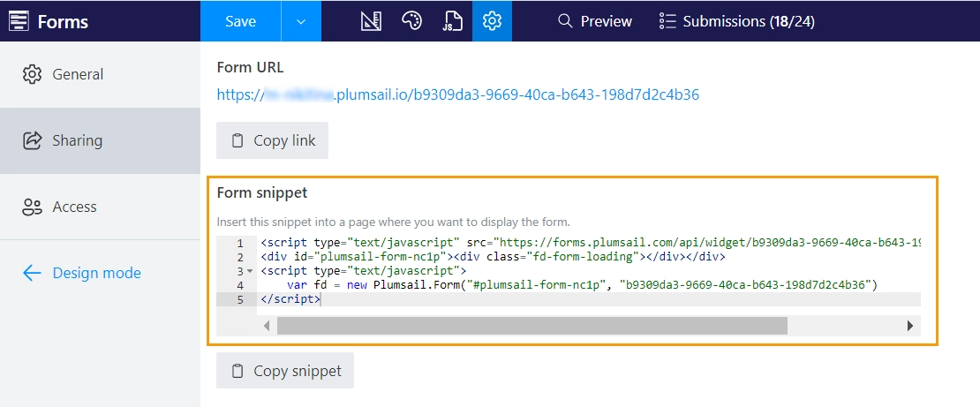Click the Sharing arrow icon
Image resolution: width=980 pixels, height=407 pixels.
(x=32, y=140)
